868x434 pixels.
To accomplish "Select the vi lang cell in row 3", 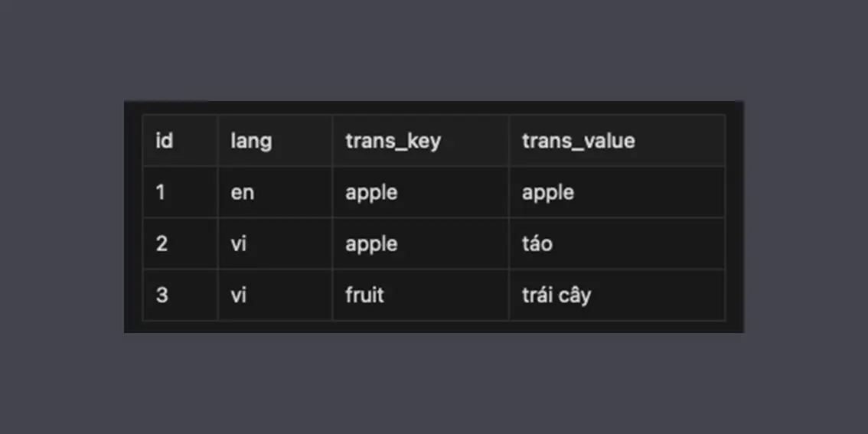I will (275, 295).
